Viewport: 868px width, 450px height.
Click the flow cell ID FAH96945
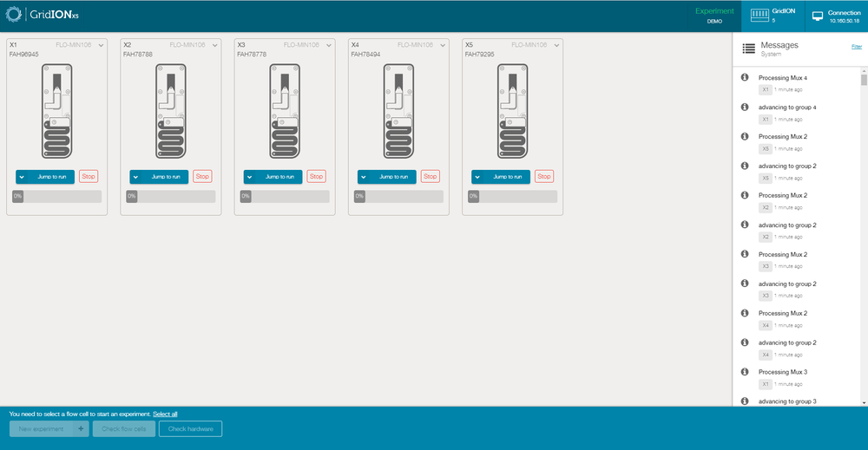pyautogui.click(x=23, y=54)
